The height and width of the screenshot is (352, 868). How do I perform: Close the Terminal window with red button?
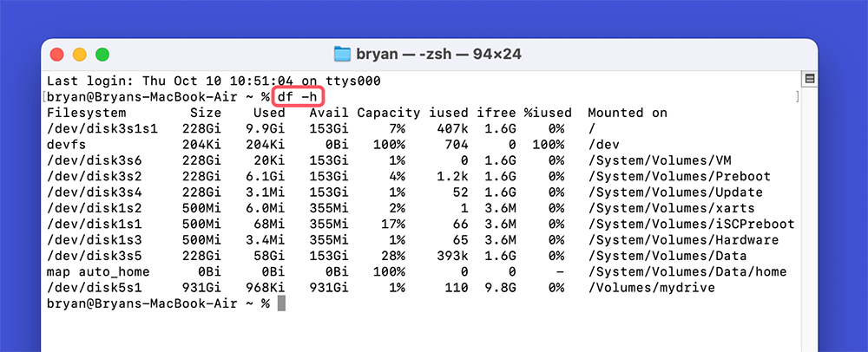57,54
